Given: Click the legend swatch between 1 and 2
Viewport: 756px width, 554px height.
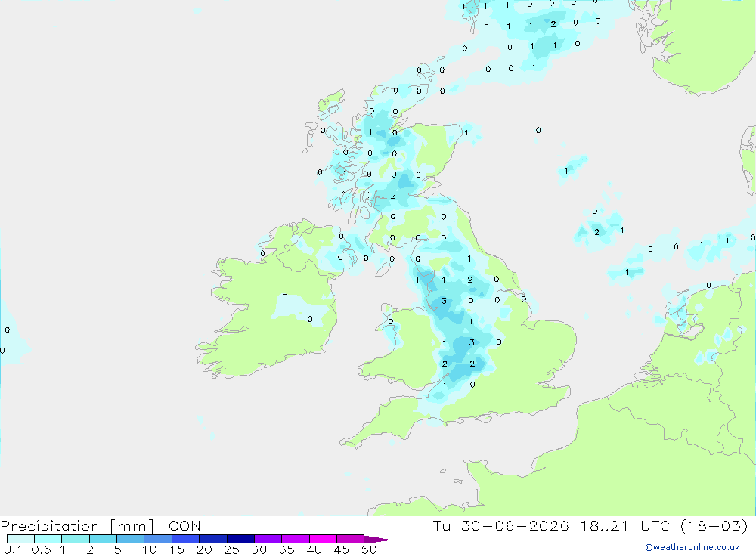Looking at the screenshot, I should 76,539.
